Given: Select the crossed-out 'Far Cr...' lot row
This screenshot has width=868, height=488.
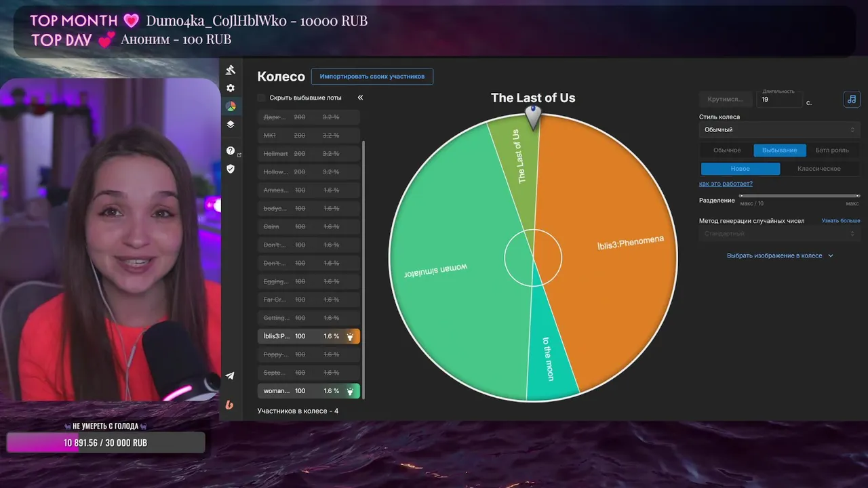Looking at the screenshot, I should pos(309,300).
